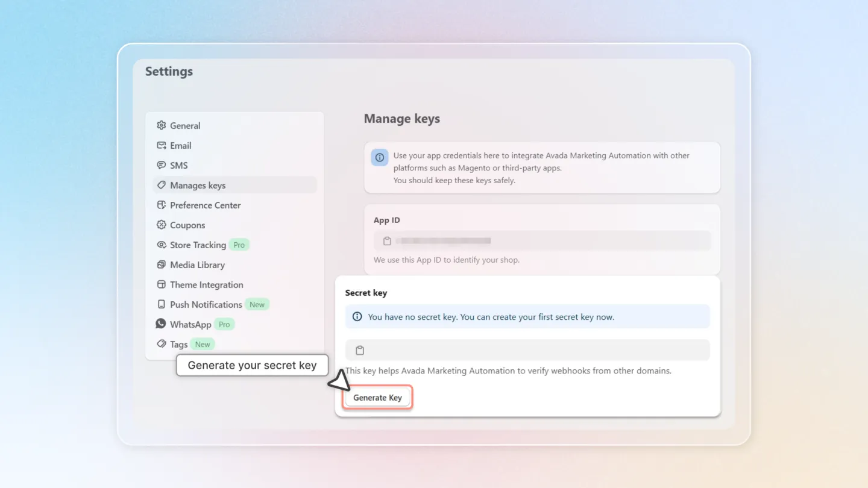Click the General gear icon
This screenshot has width=868, height=488.
pyautogui.click(x=161, y=125)
